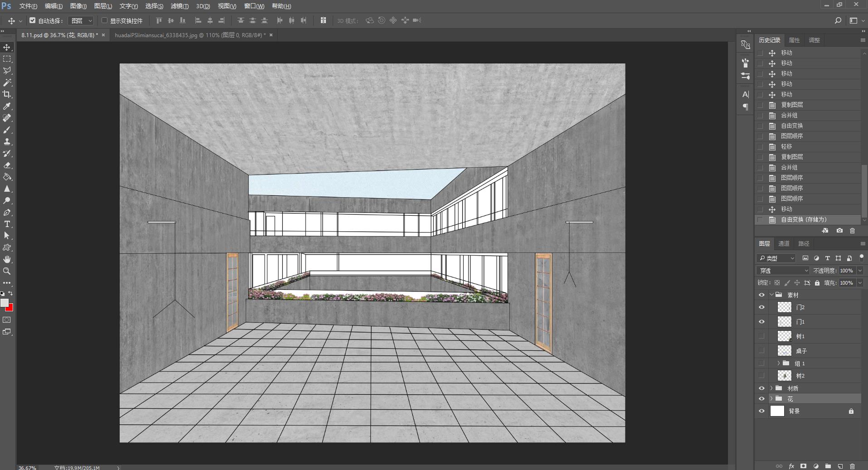Expand the 花 layer group
Image resolution: width=868 pixels, height=470 pixels.
click(x=771, y=399)
